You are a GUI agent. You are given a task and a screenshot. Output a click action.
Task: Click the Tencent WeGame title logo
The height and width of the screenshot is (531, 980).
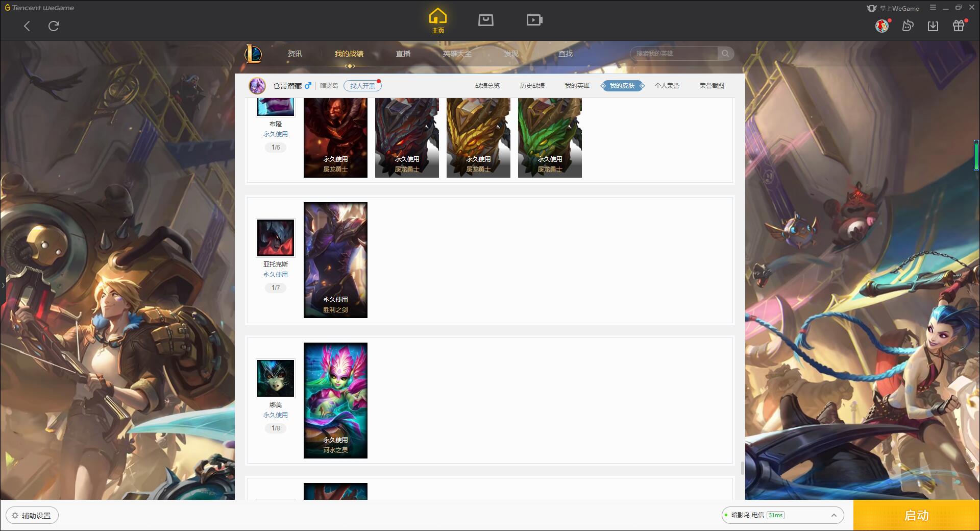(x=40, y=8)
